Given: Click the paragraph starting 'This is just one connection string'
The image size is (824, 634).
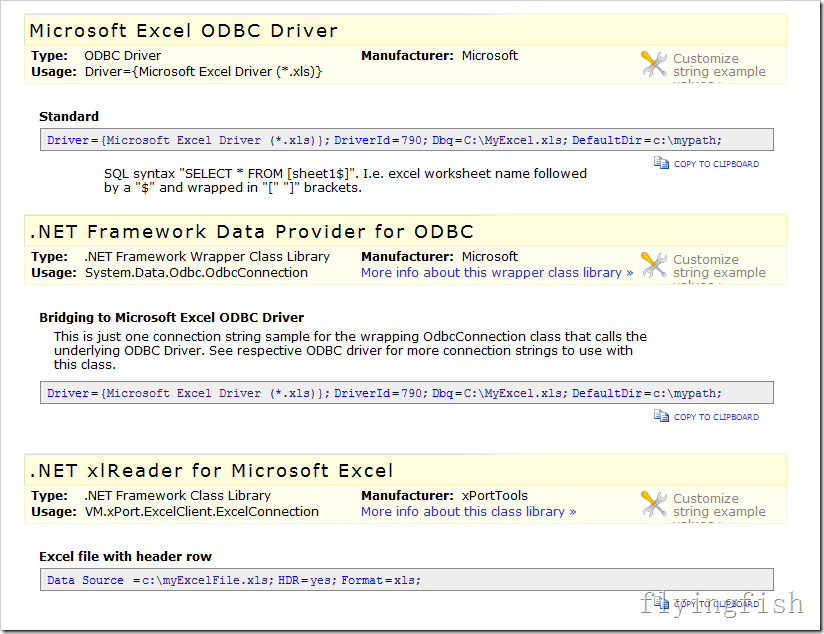Looking at the screenshot, I should click(350, 350).
